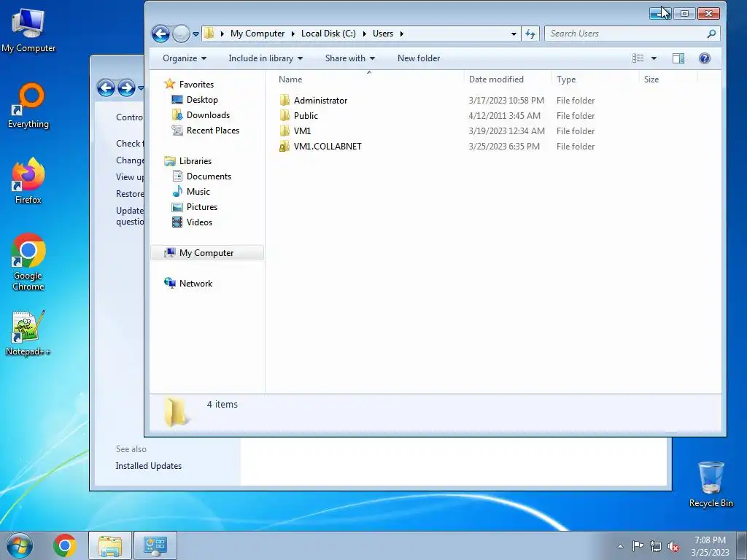Select the VM1.COLLABNET folder icon
The width and height of the screenshot is (747, 560).
tap(285, 146)
